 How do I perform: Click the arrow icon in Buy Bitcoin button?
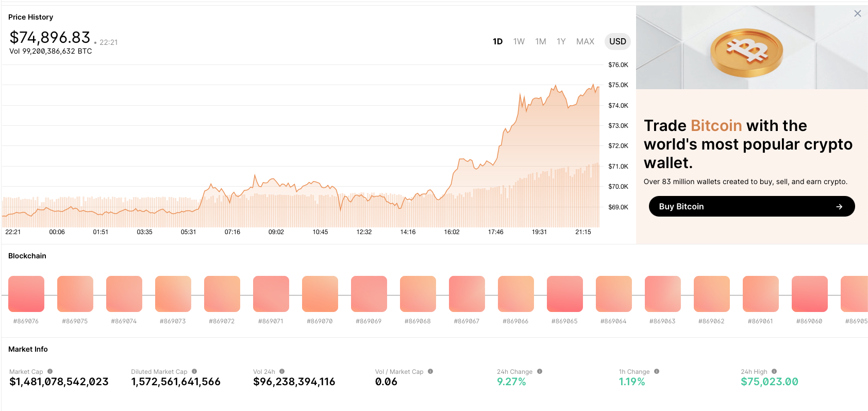point(839,206)
